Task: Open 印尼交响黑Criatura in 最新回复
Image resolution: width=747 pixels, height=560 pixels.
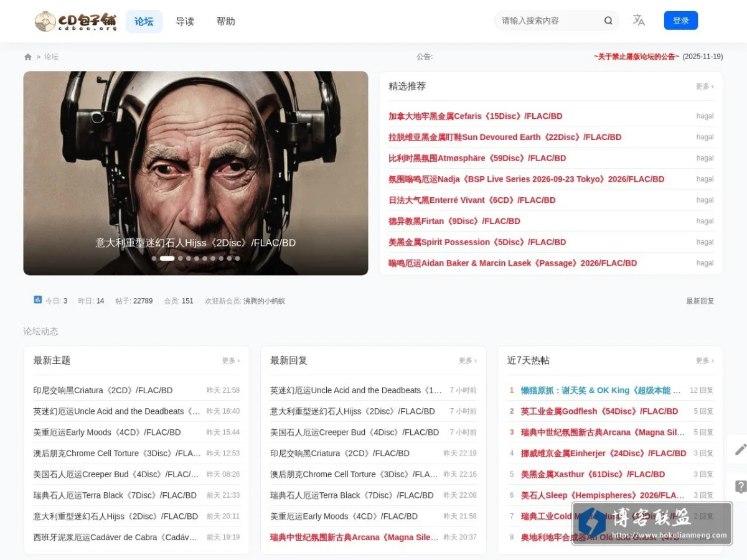Action: click(x=340, y=454)
